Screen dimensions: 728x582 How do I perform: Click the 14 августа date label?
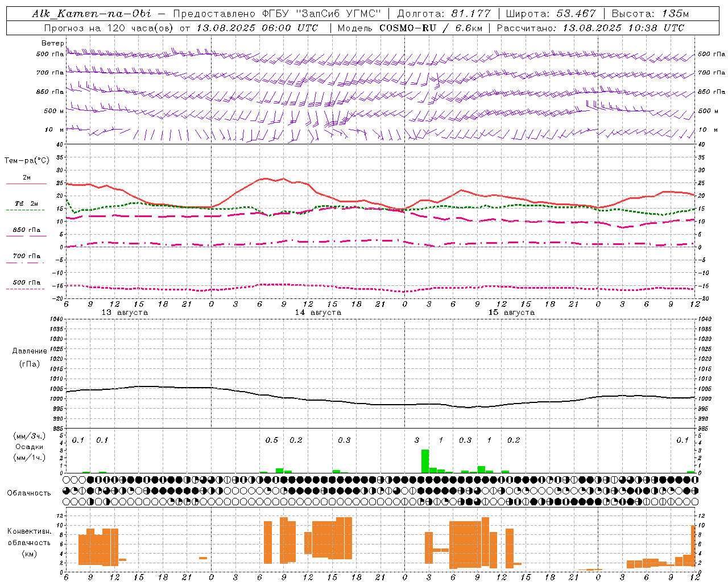point(318,313)
